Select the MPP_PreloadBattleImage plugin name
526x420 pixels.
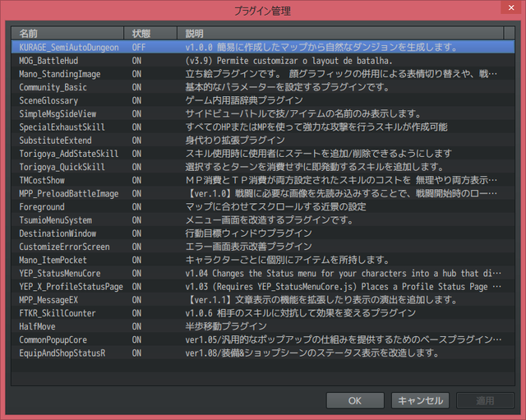coord(69,194)
